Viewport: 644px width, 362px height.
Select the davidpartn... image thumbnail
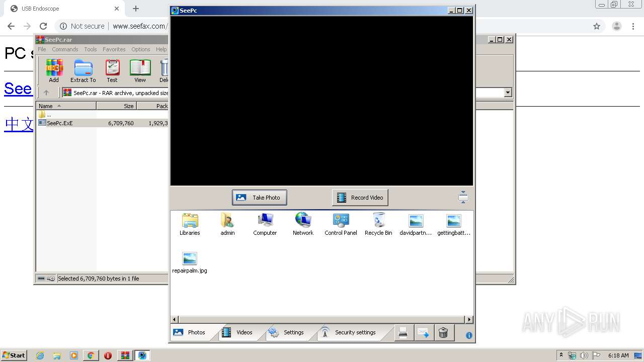coord(416,224)
